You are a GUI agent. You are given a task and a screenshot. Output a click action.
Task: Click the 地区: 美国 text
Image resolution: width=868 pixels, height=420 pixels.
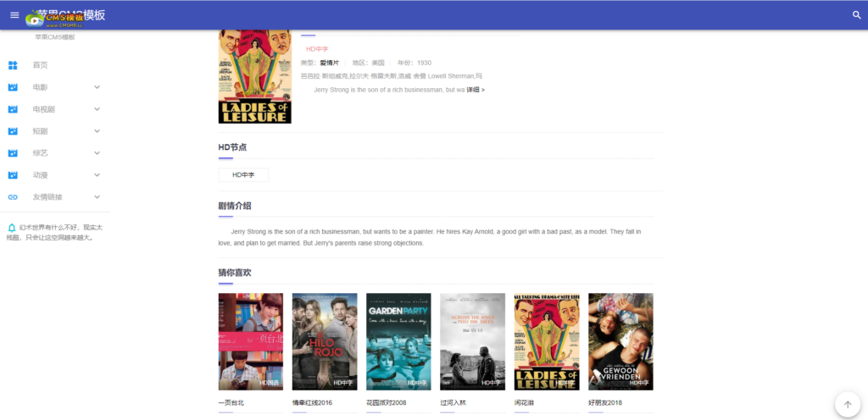369,63
